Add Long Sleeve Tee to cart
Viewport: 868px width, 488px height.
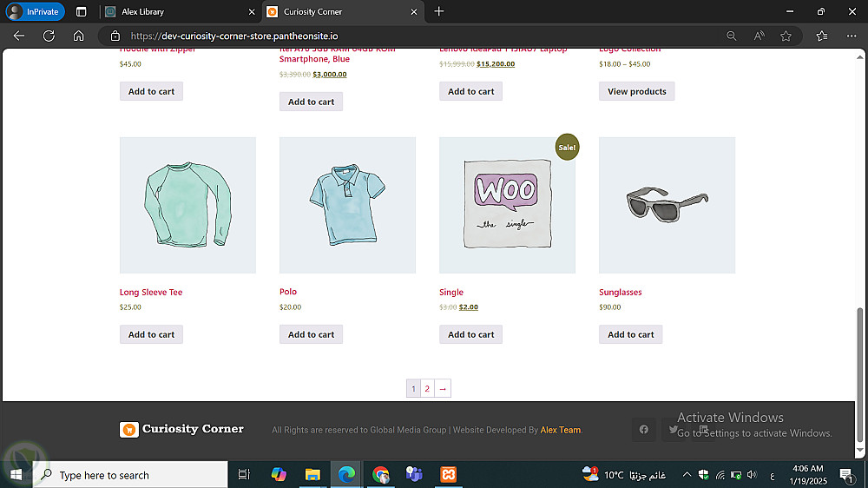coord(151,334)
